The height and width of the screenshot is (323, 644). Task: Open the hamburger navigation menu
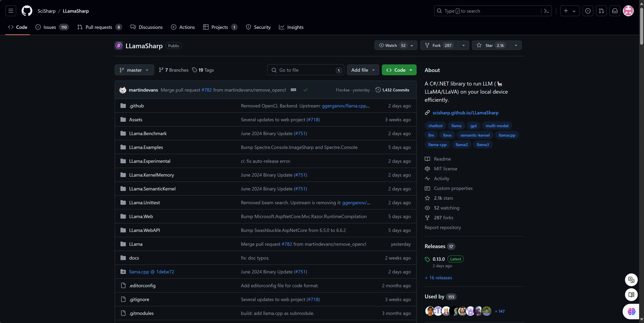tap(11, 11)
